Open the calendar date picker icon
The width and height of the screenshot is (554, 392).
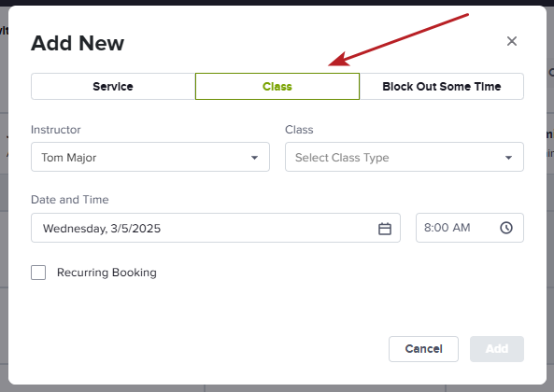click(385, 229)
